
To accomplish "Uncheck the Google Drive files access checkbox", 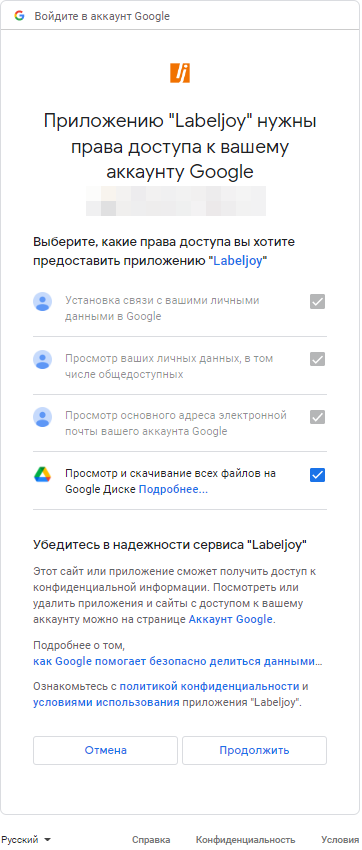I will click(317, 475).
